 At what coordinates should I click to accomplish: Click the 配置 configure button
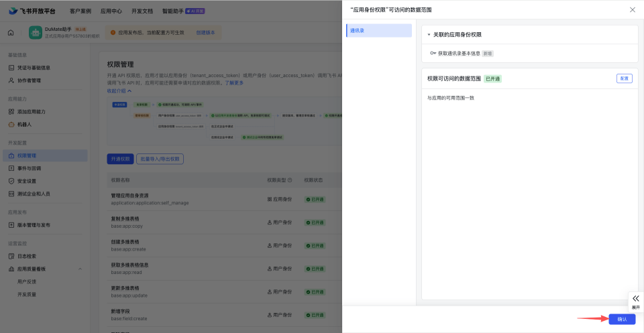(x=624, y=78)
